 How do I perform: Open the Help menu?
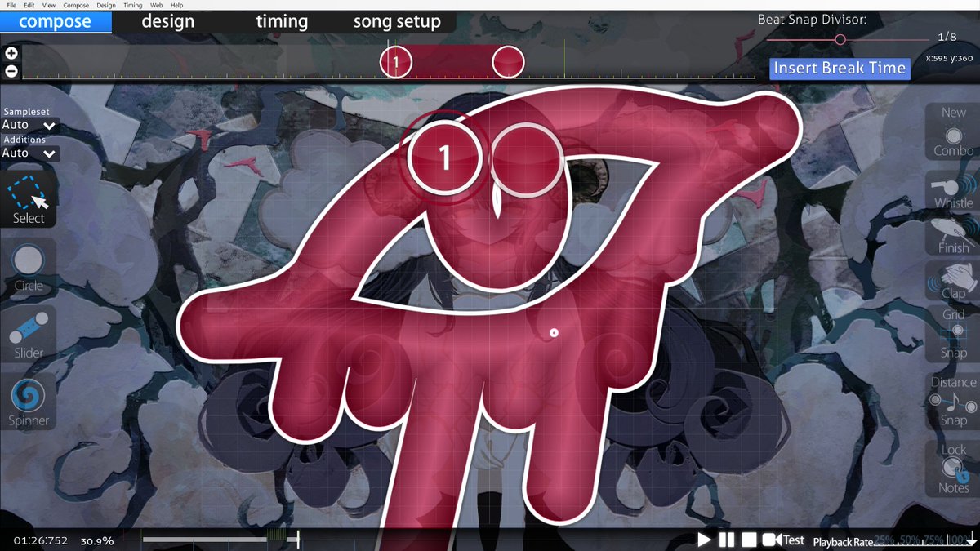point(177,5)
